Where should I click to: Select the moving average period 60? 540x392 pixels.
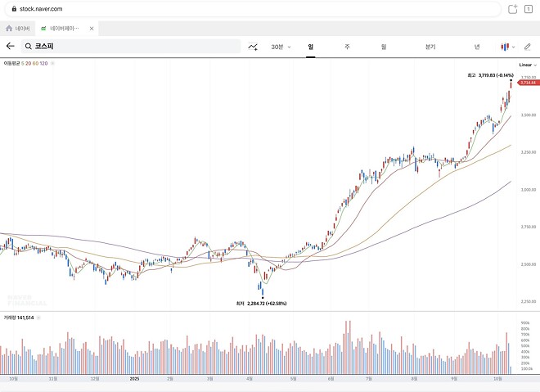[x=35, y=63]
